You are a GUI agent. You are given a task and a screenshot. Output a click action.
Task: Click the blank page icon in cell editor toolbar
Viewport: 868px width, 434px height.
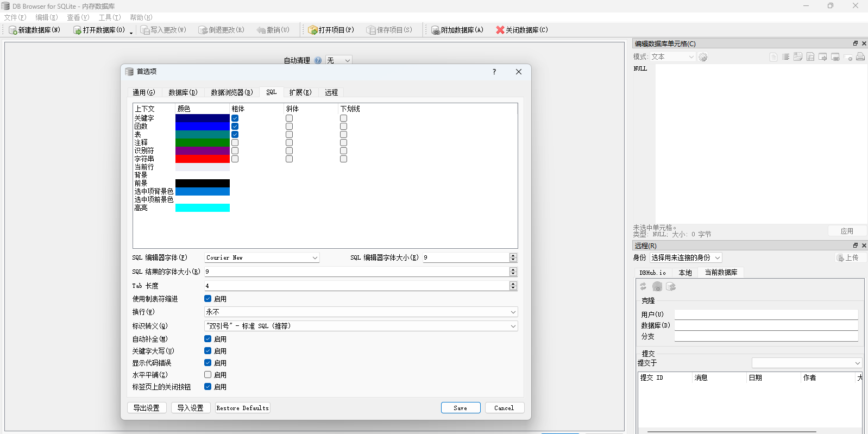pyautogui.click(x=773, y=57)
